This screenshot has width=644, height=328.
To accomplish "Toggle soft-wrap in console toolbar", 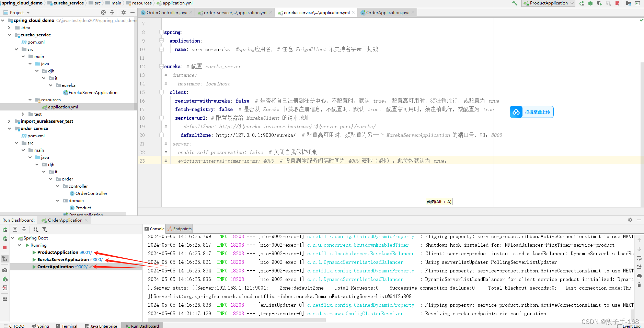I will [639, 258].
